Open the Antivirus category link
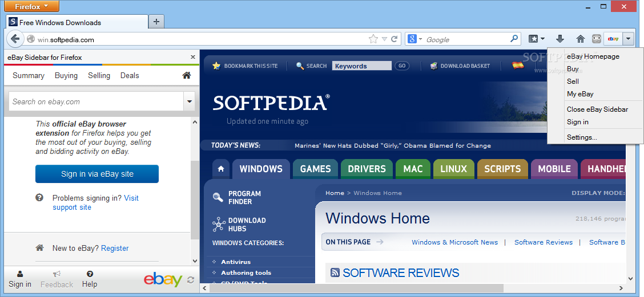The image size is (644, 297). click(x=236, y=262)
